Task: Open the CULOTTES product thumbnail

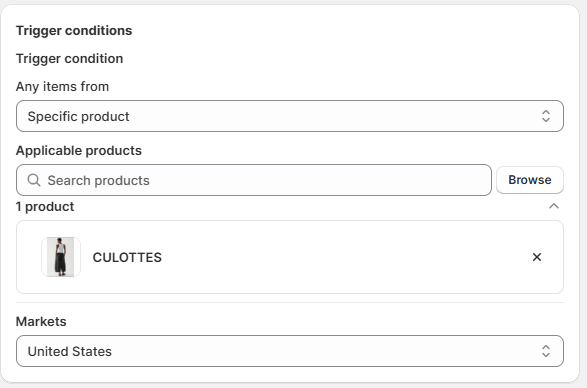Action: pos(61,257)
